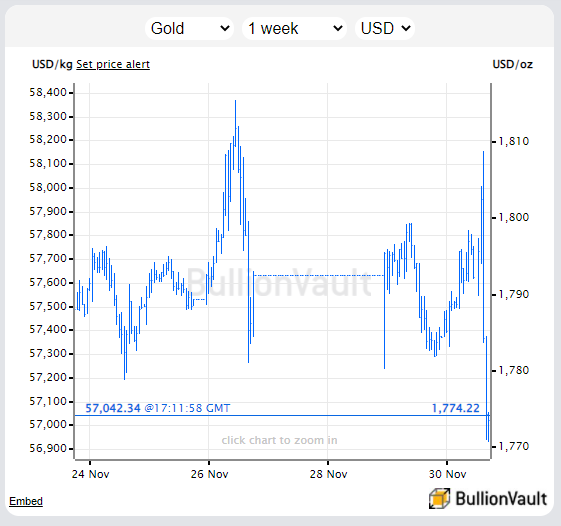The image size is (561, 526).
Task: Click the 1,774.22 USD/oz price label
Action: click(455, 408)
